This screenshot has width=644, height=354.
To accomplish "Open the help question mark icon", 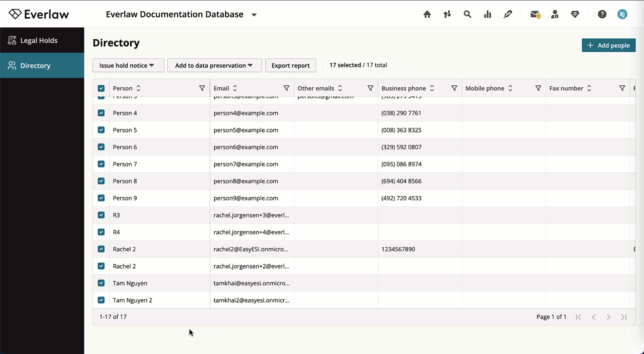I will pos(602,14).
